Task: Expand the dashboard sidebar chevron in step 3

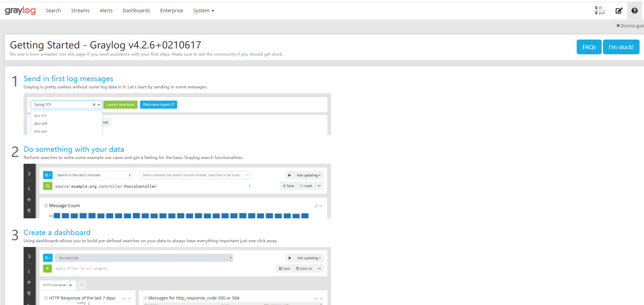Action: pyautogui.click(x=29, y=257)
